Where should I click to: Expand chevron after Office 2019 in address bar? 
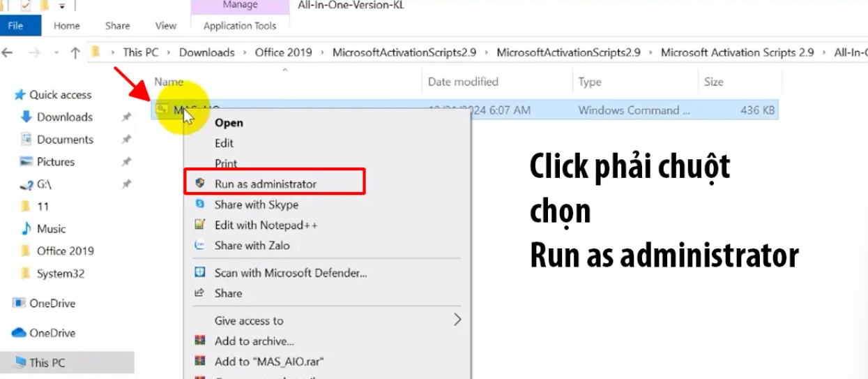(x=322, y=53)
